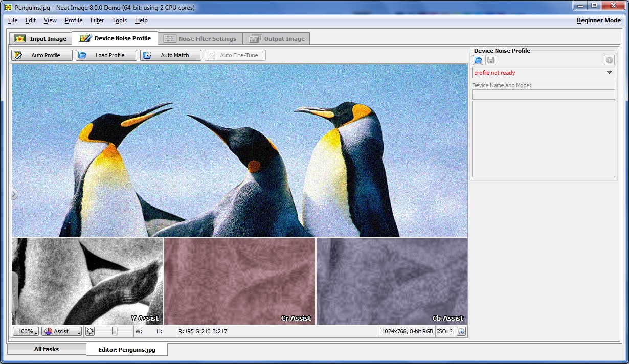Open the Filter menu

tap(97, 20)
